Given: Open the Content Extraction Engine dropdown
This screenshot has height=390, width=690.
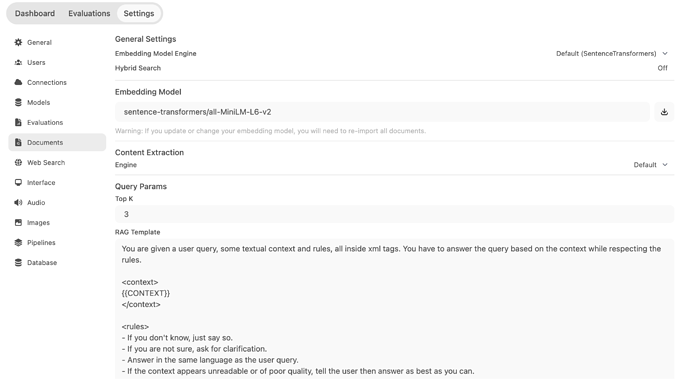Looking at the screenshot, I should point(650,165).
